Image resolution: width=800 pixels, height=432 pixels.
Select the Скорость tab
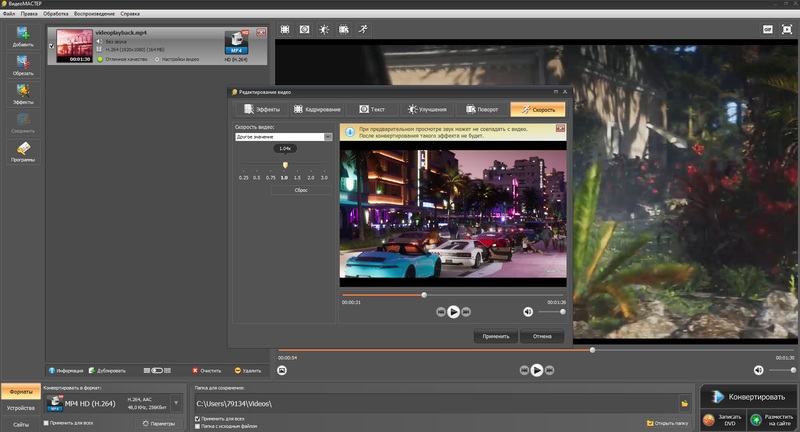538,109
